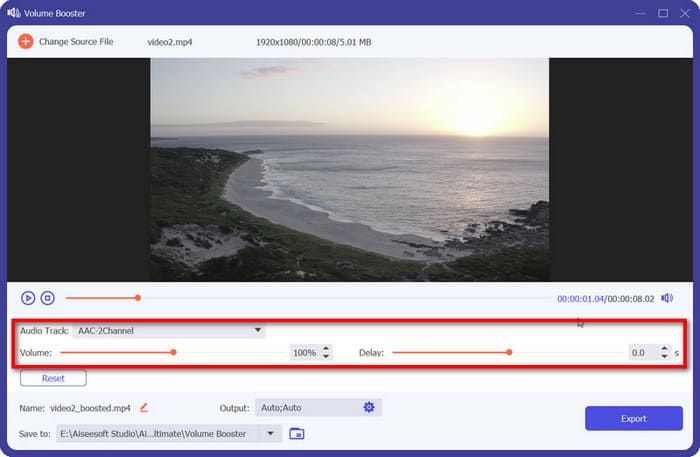Edit output name with pencil icon
The width and height of the screenshot is (700, 457).
tap(144, 407)
